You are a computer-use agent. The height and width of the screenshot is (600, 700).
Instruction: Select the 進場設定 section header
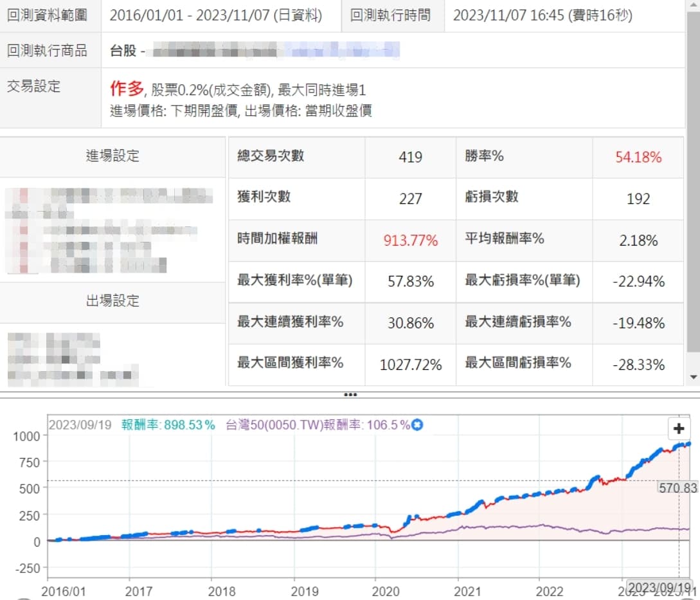[112, 156]
